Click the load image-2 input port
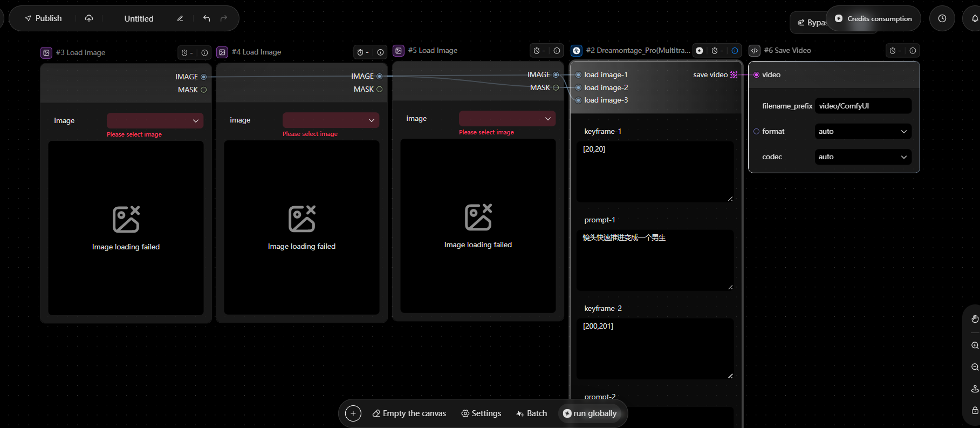 tap(579, 87)
